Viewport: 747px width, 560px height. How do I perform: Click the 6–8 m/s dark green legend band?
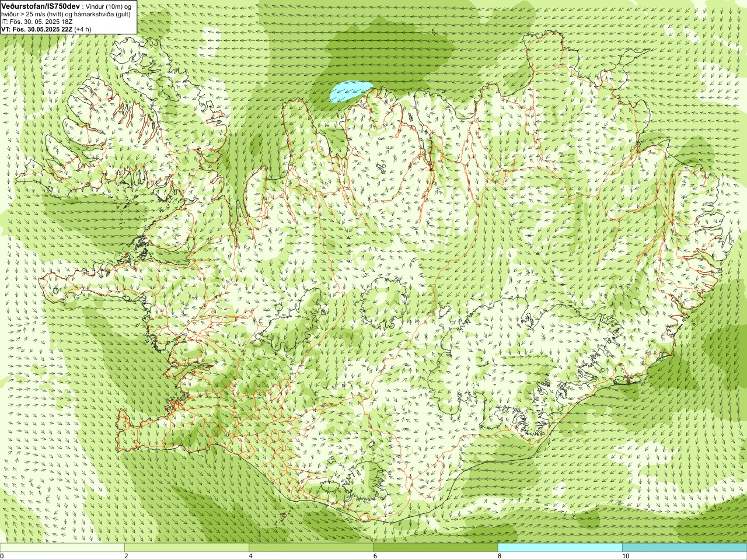[435, 548]
